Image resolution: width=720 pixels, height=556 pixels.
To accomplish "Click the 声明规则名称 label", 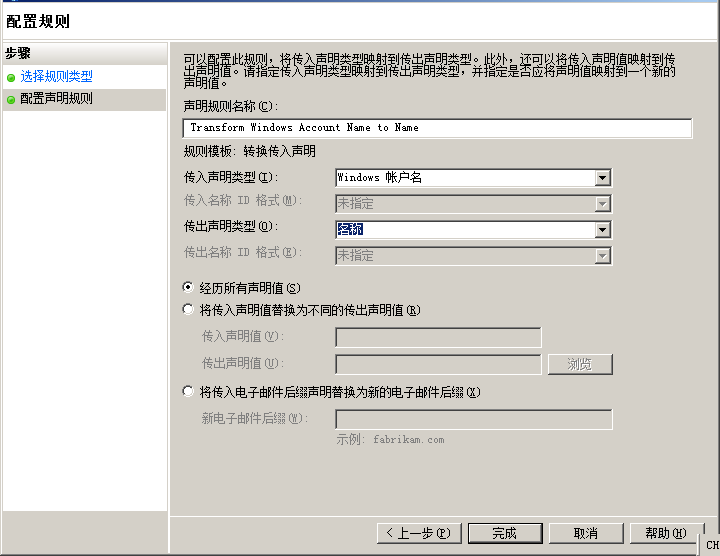I will (x=231, y=107).
